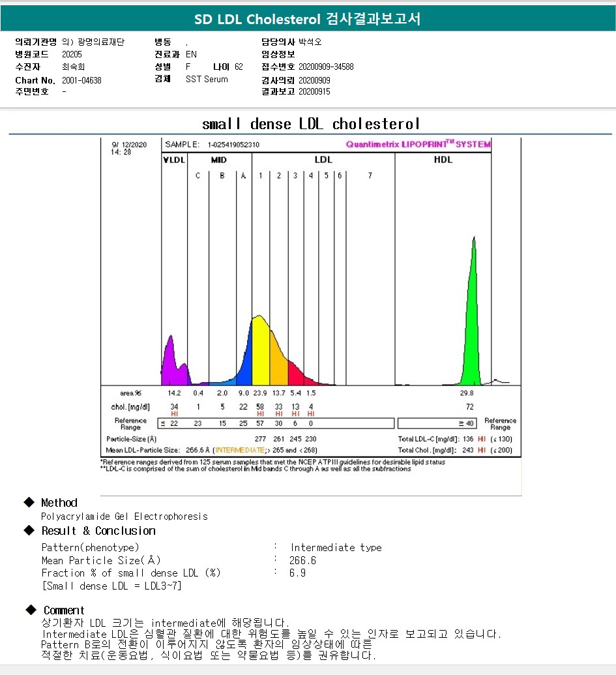Image resolution: width=616 pixels, height=675 pixels.
Task: Click the Total Chol. value "243"
Action: click(468, 450)
